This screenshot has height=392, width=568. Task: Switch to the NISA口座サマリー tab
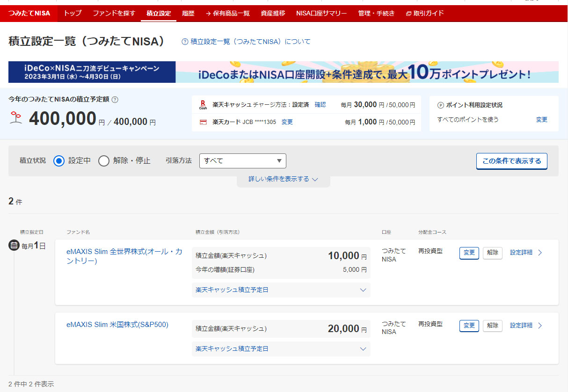click(321, 13)
